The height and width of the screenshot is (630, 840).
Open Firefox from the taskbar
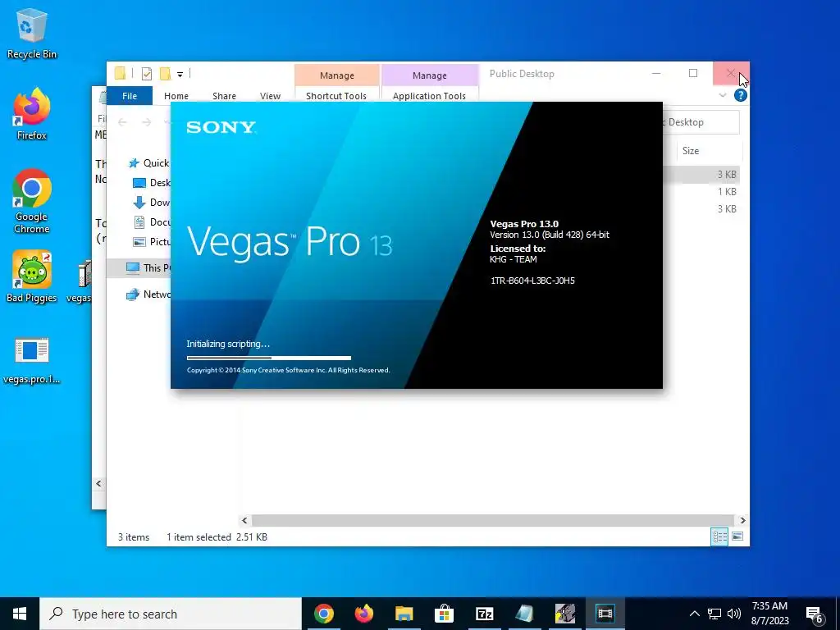363,614
